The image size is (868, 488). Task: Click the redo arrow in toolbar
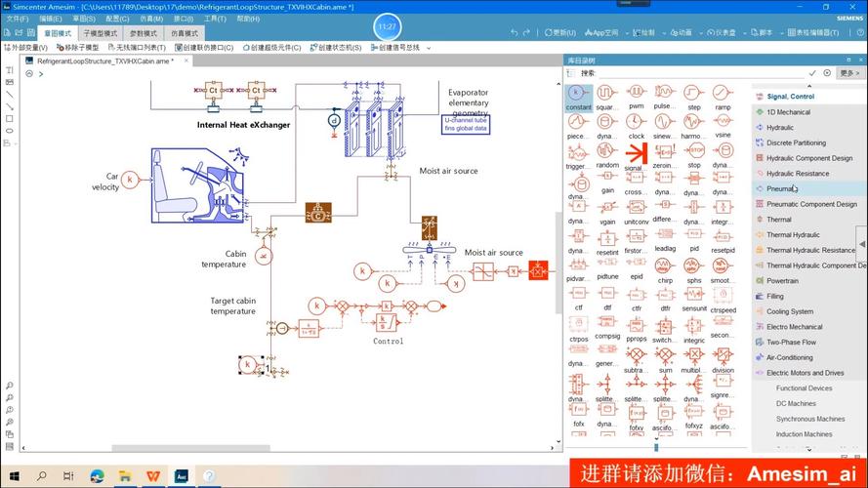click(x=526, y=32)
